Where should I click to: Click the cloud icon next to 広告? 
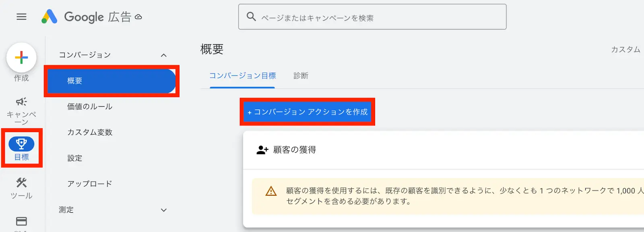[138, 17]
